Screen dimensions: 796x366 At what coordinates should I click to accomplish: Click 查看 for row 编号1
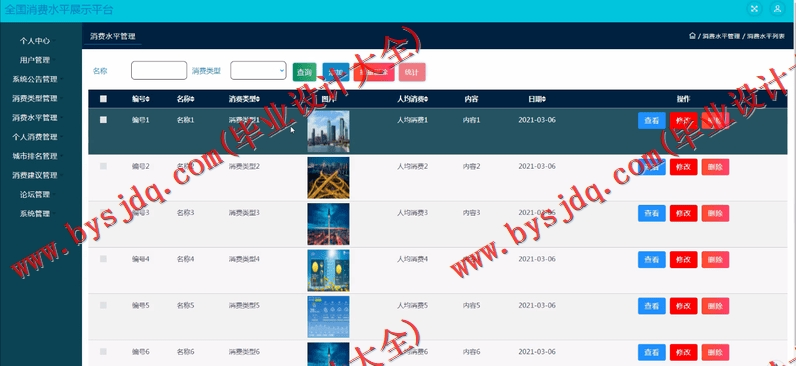coord(652,121)
